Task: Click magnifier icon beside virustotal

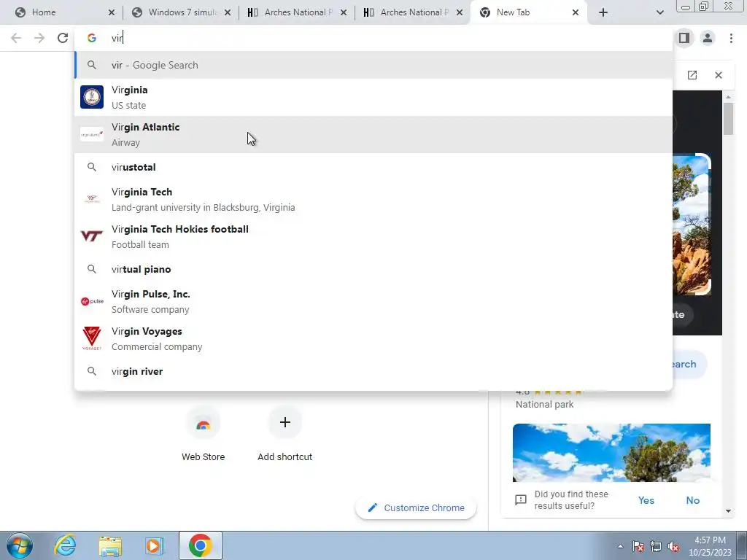Action: [92, 167]
